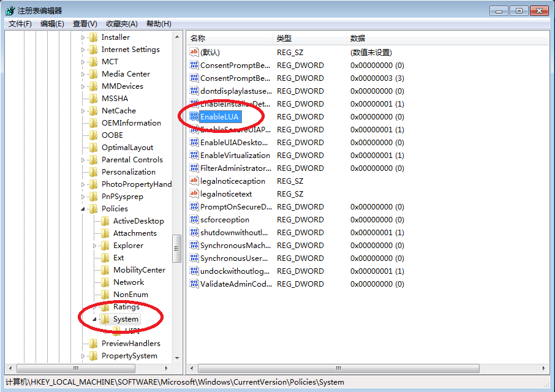Click the DWORD icon beside EnableVirtualization
The height and width of the screenshot is (392, 555).
point(195,155)
